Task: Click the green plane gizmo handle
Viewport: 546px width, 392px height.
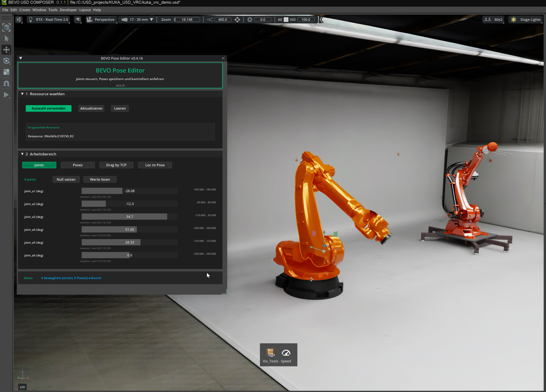Action: pos(335,234)
